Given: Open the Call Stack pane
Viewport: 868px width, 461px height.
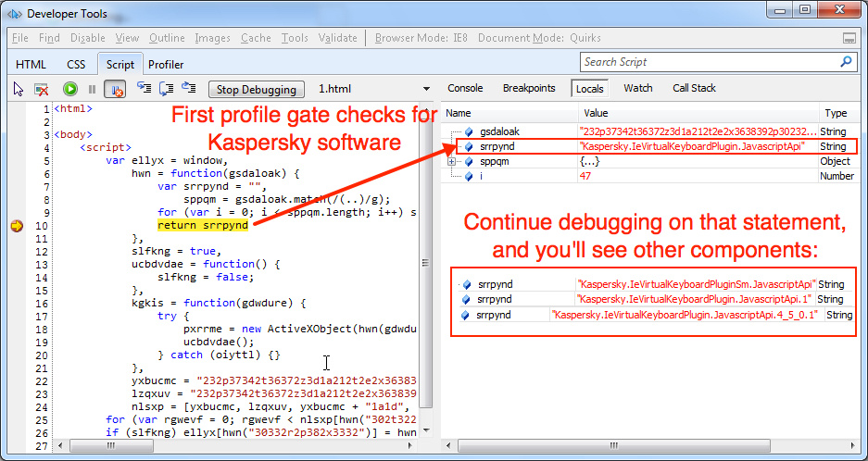Looking at the screenshot, I should point(694,88).
